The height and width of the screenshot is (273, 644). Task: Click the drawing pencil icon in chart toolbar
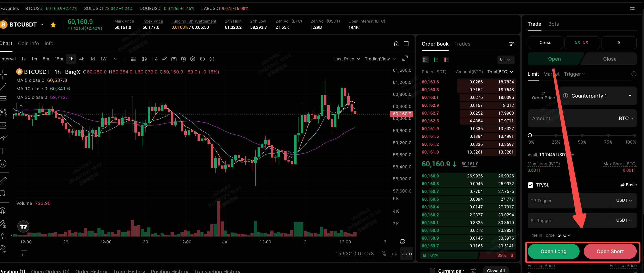pos(164,59)
